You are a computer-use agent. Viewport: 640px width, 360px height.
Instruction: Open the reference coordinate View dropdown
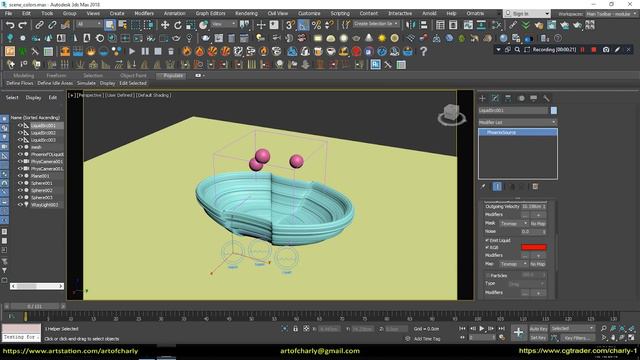224,24
